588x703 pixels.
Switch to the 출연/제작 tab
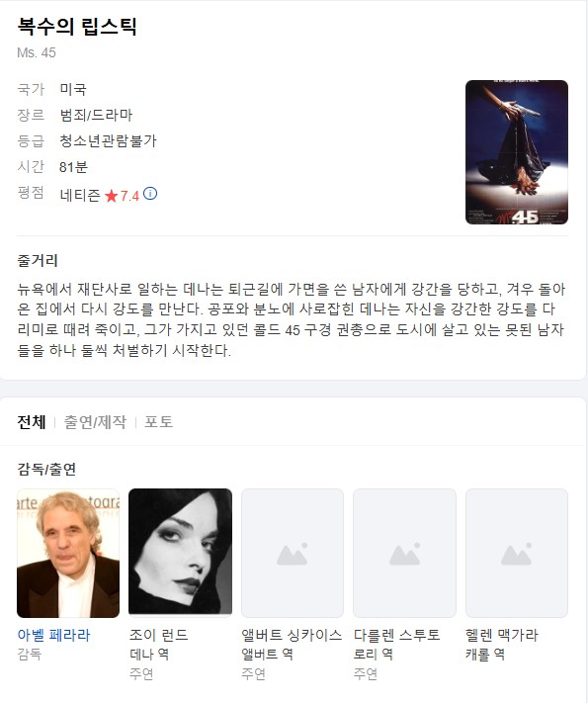point(95,422)
